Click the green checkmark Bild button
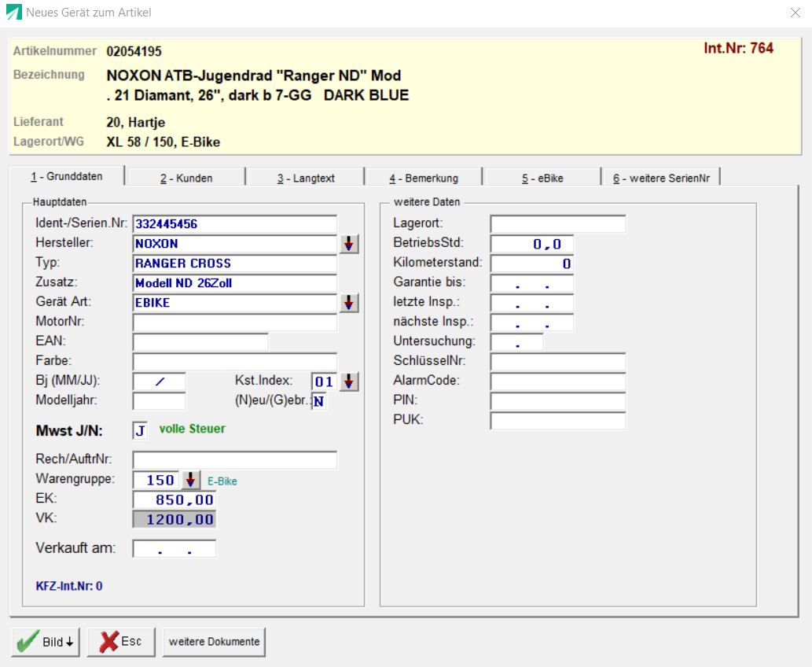 pos(46,641)
